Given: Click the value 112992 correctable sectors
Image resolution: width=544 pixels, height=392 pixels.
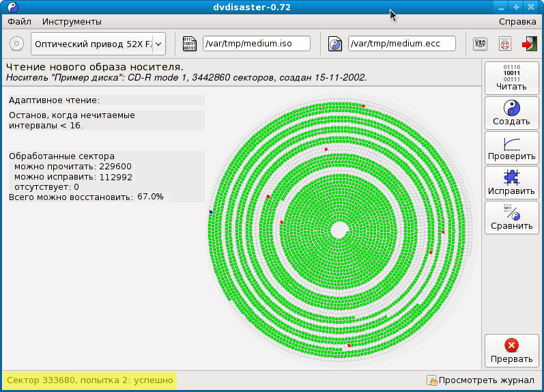Looking at the screenshot, I should pos(116,178).
